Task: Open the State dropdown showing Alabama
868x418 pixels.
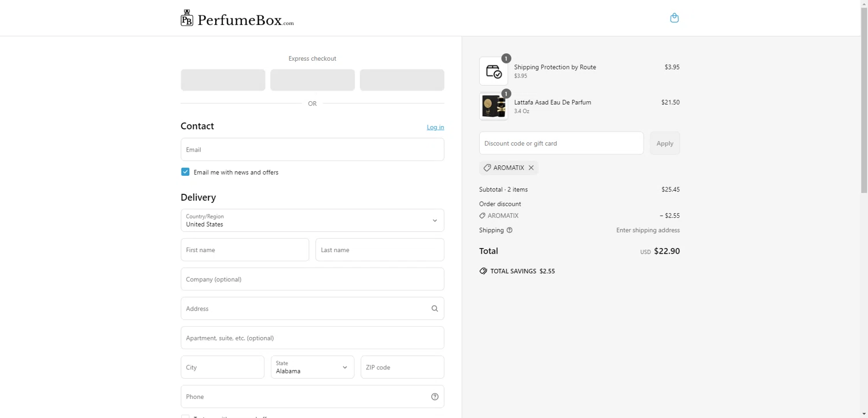Action: 312,367
